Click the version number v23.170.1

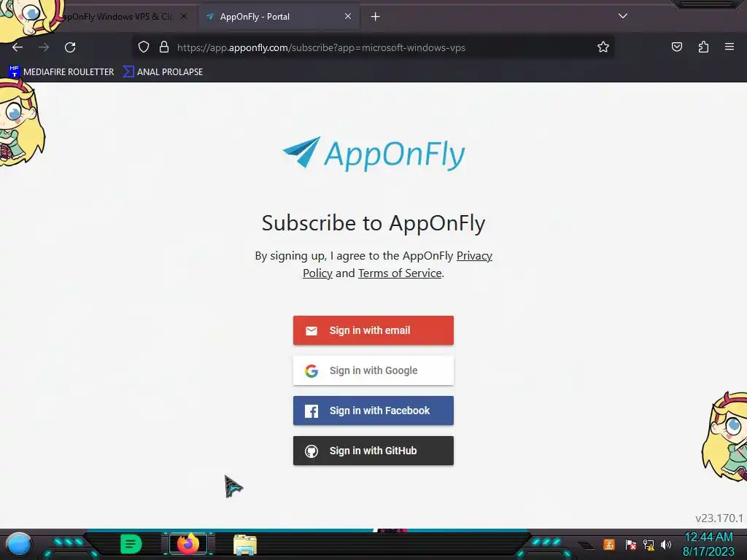tap(719, 518)
